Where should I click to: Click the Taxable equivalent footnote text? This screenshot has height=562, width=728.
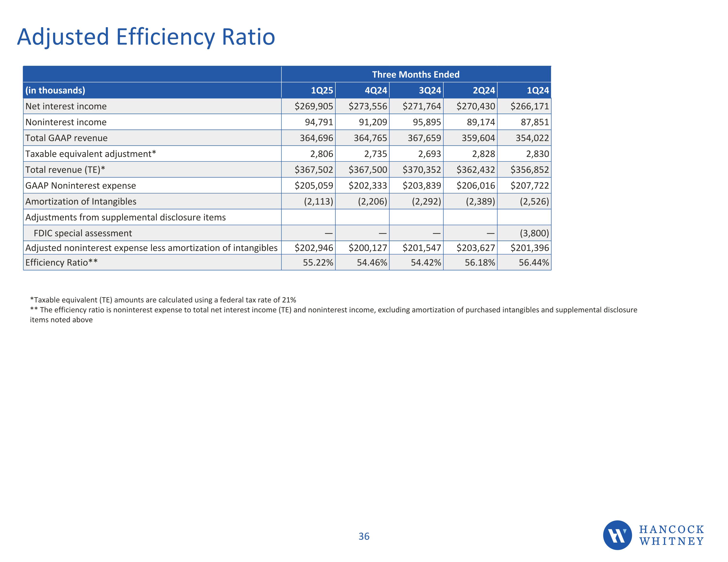[x=163, y=300]
